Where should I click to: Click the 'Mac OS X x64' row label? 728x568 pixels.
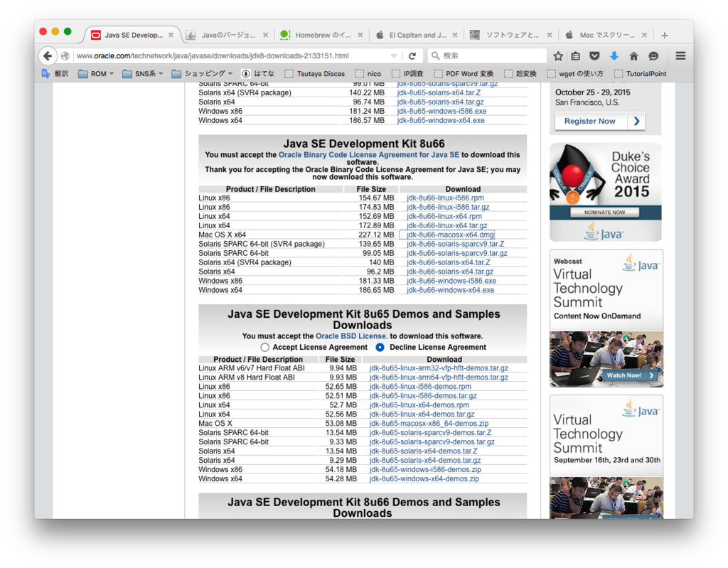pos(222,235)
